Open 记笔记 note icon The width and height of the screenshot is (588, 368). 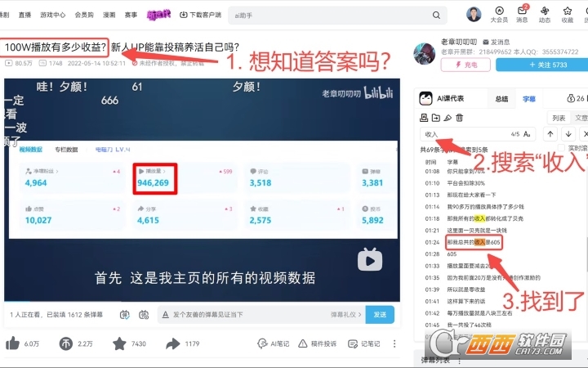[353, 343]
